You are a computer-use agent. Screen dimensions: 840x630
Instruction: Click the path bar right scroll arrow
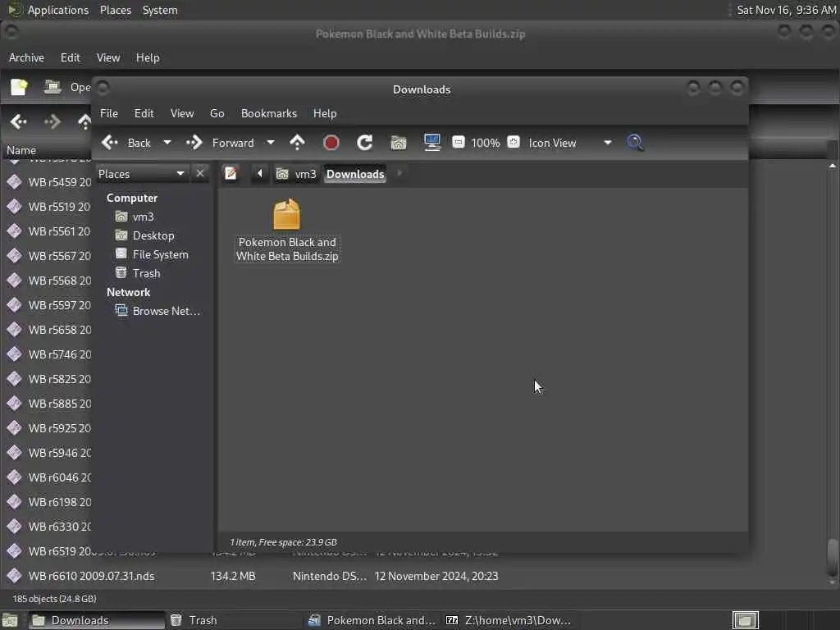click(399, 174)
